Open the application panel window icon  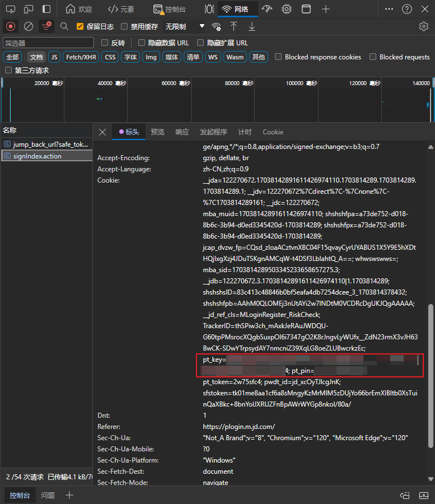point(306,9)
